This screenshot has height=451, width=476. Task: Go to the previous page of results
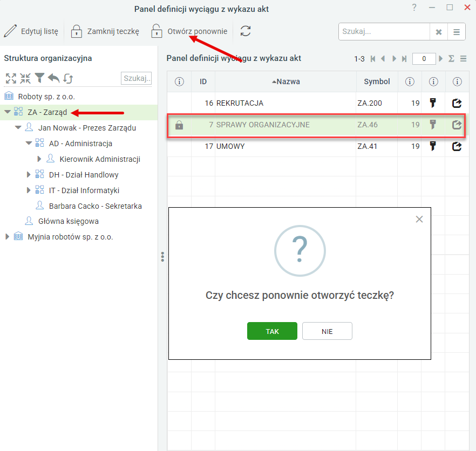pos(383,59)
